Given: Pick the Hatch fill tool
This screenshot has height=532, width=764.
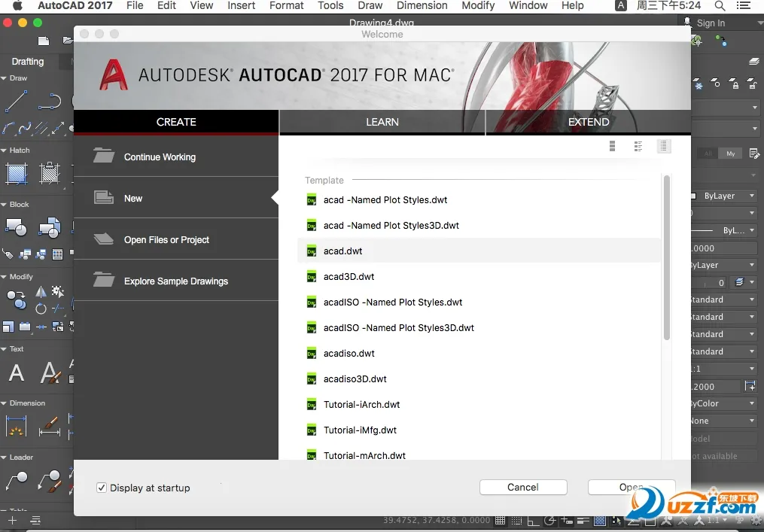Looking at the screenshot, I should tap(16, 173).
